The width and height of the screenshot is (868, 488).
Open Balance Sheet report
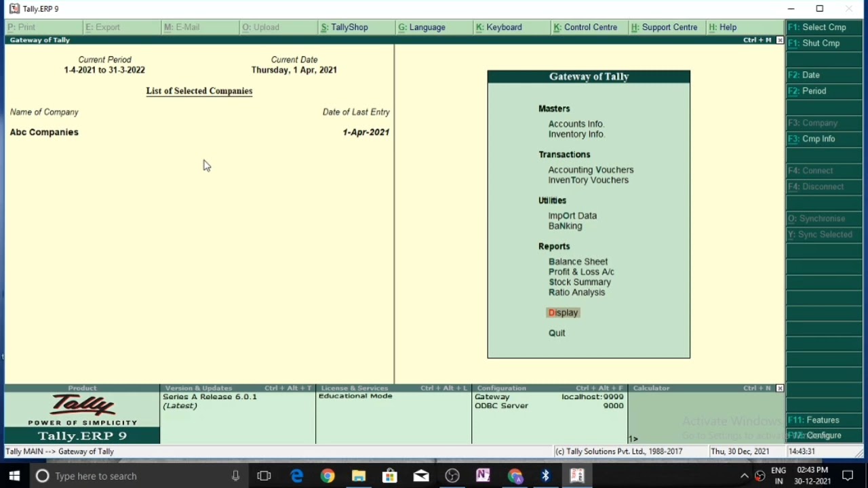578,262
